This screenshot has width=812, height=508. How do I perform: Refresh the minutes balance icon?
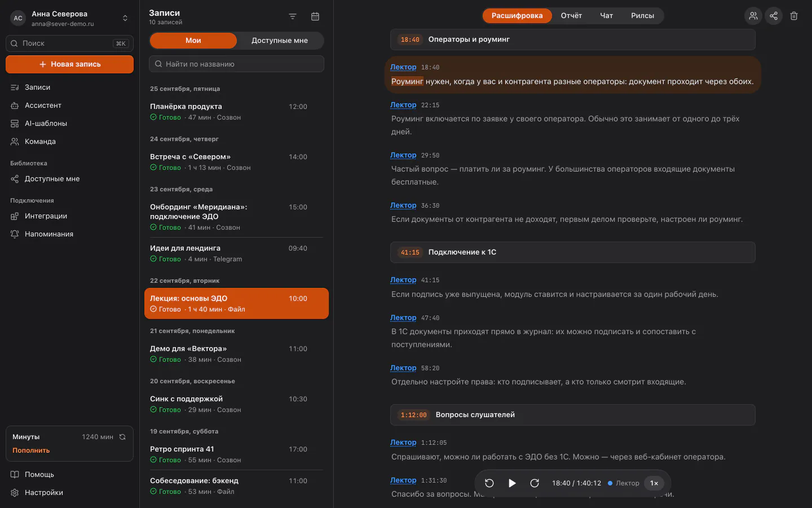click(x=122, y=437)
